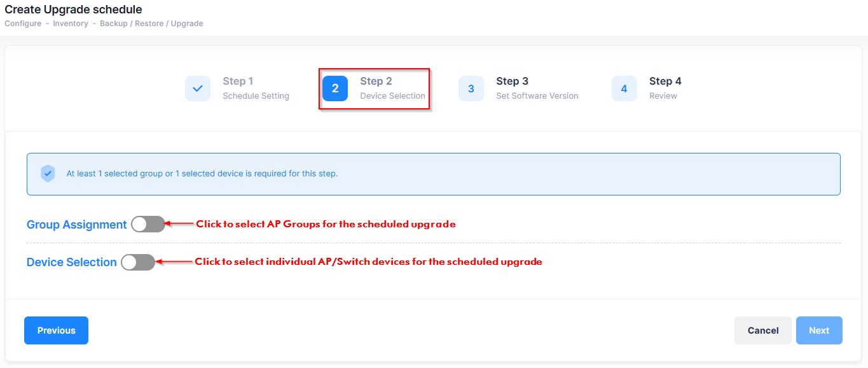The width and height of the screenshot is (868, 368).
Task: Turn on the Device Selection toggle switch
Action: (138, 262)
